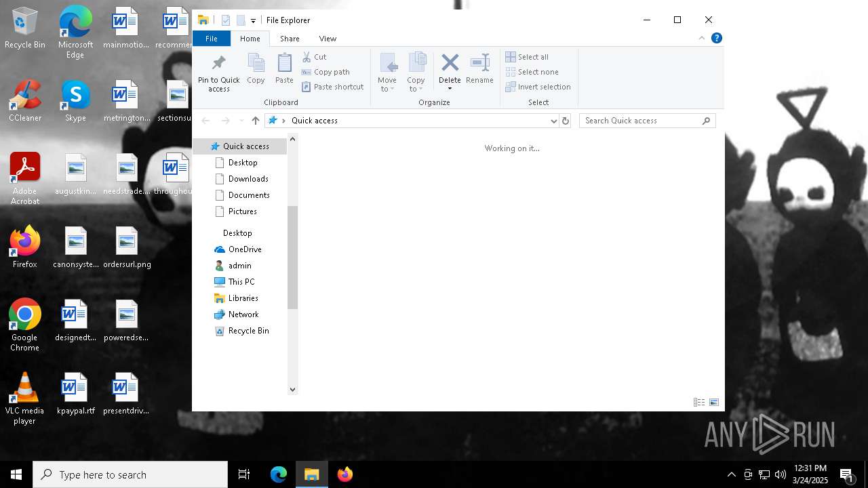
Task: Click Copy path in ribbon
Action: pos(325,72)
